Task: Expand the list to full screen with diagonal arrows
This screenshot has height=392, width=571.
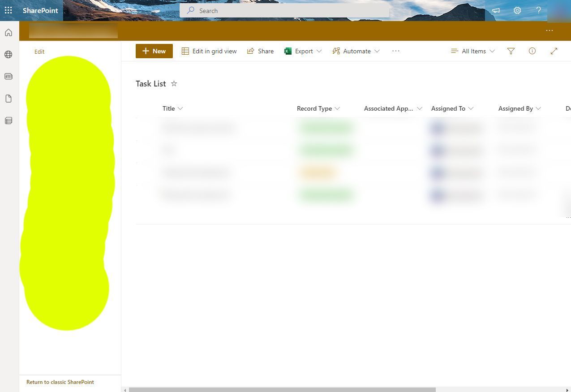Action: (554, 51)
